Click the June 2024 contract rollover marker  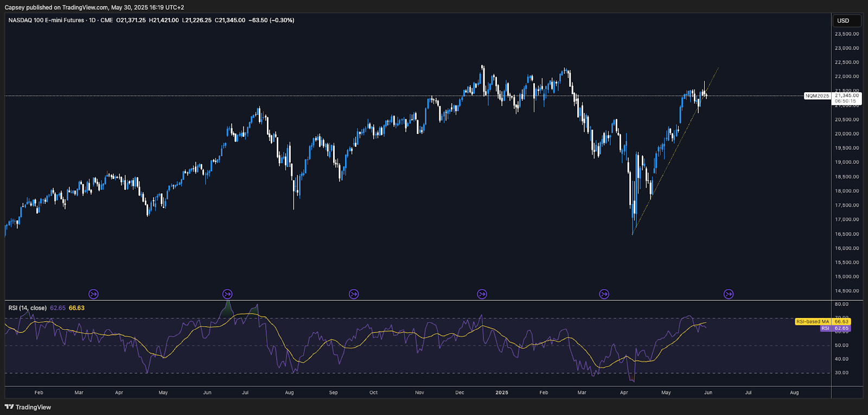[x=227, y=294]
